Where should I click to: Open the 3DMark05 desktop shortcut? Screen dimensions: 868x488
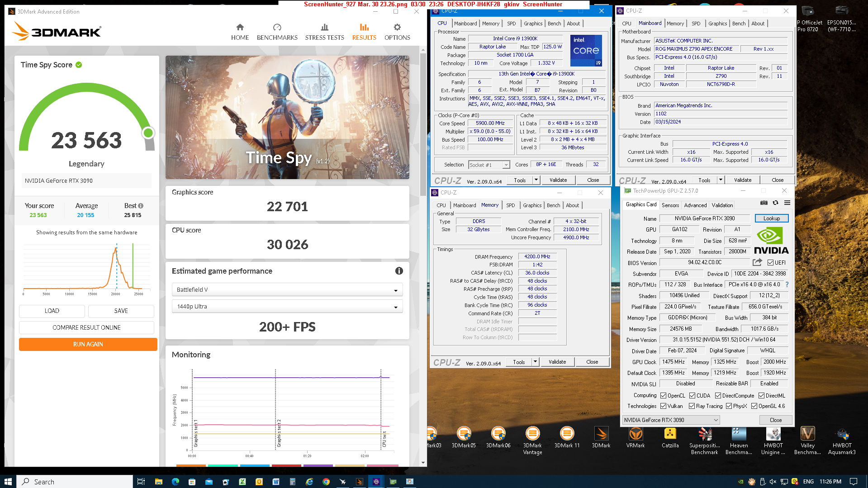(x=464, y=438)
